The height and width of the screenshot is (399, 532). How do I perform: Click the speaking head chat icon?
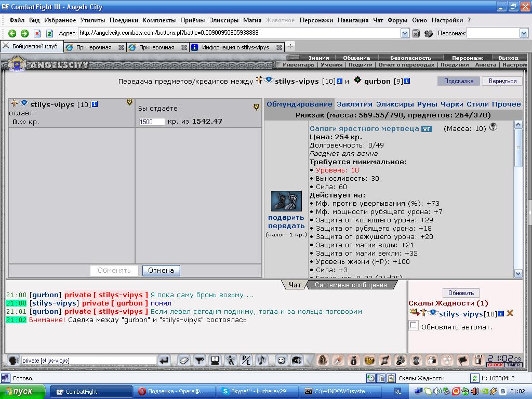point(12,361)
